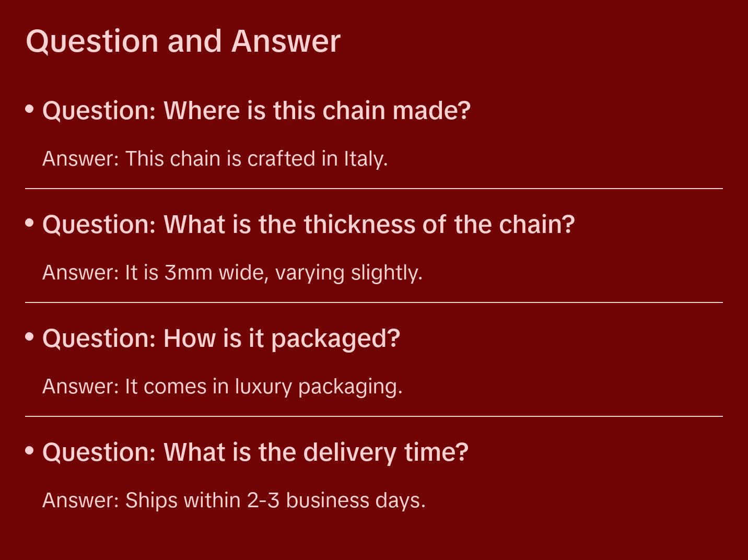The height and width of the screenshot is (560, 748).
Task: Click the bullet beside the chain origin question
Action: [30, 109]
